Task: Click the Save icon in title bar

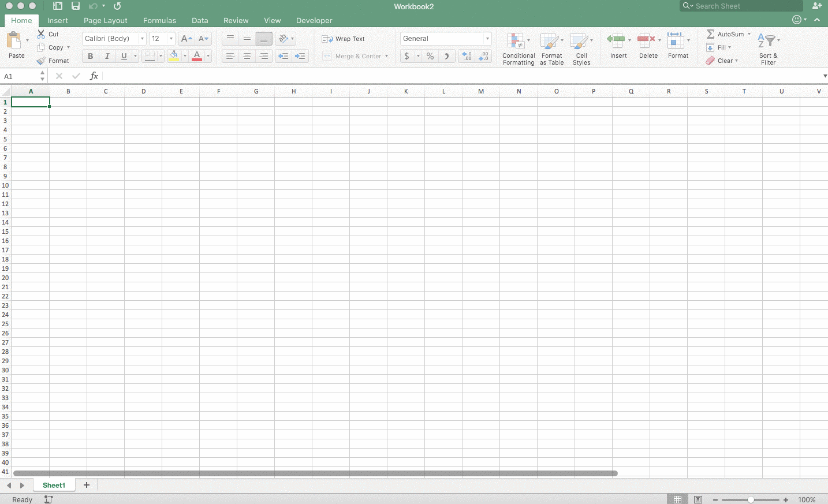Action: (x=76, y=6)
